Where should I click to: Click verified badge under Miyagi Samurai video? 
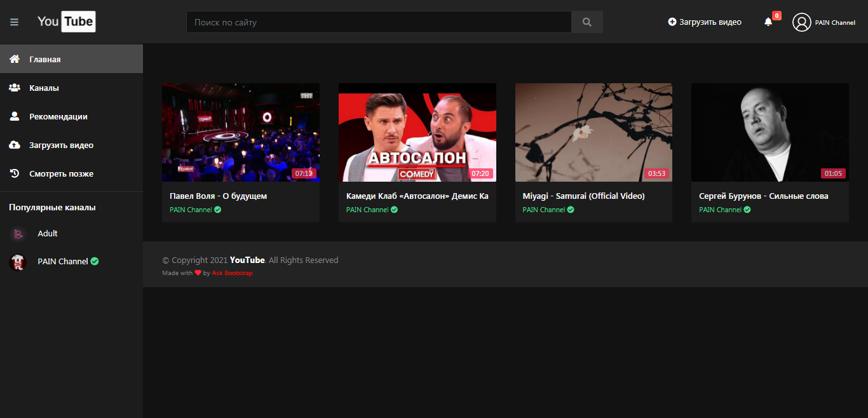[x=571, y=210]
